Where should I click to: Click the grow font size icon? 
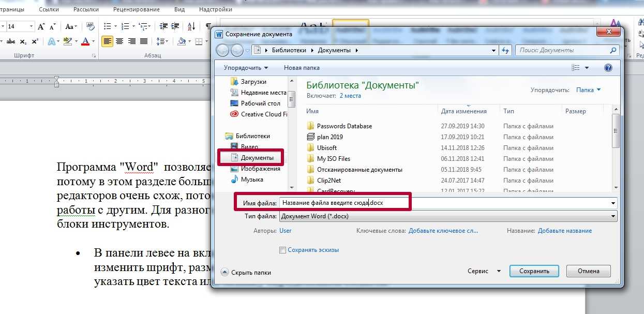(x=40, y=26)
